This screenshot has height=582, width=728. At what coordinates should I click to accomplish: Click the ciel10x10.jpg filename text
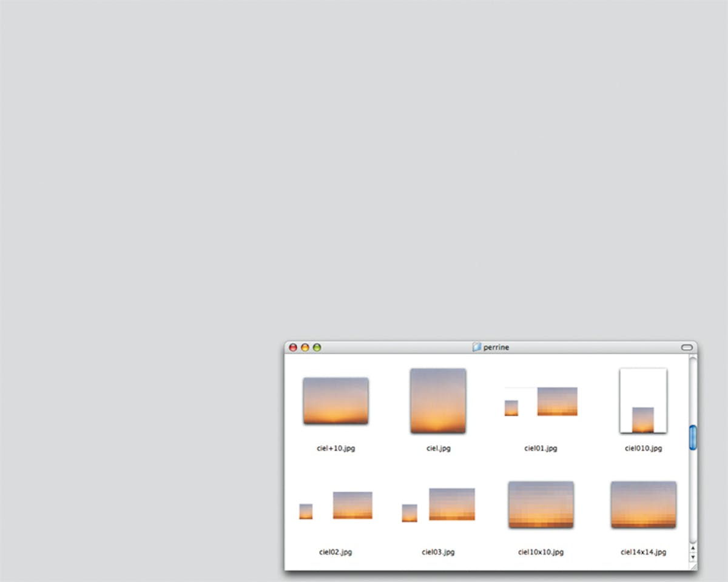click(541, 552)
